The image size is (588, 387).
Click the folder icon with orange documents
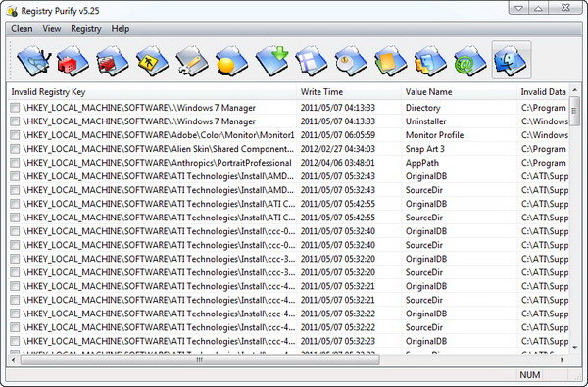click(x=391, y=61)
